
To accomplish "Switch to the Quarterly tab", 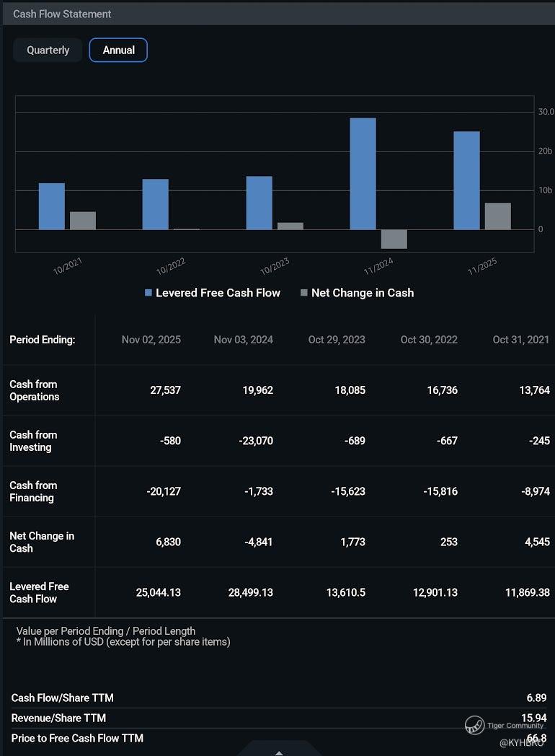I will [x=48, y=50].
